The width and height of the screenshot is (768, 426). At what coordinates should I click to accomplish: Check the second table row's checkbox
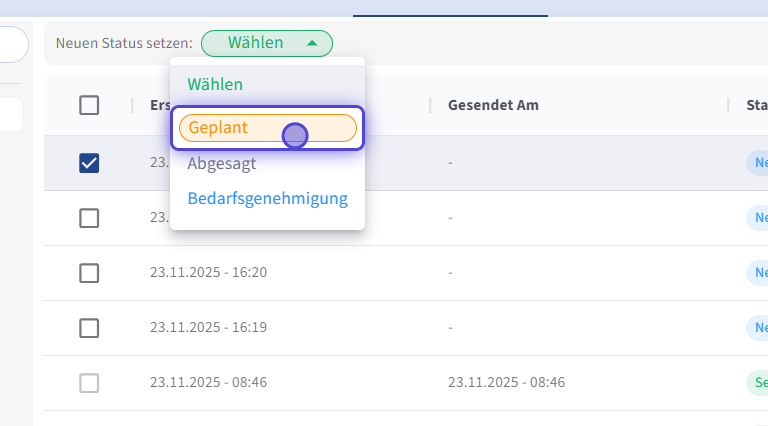(x=89, y=217)
